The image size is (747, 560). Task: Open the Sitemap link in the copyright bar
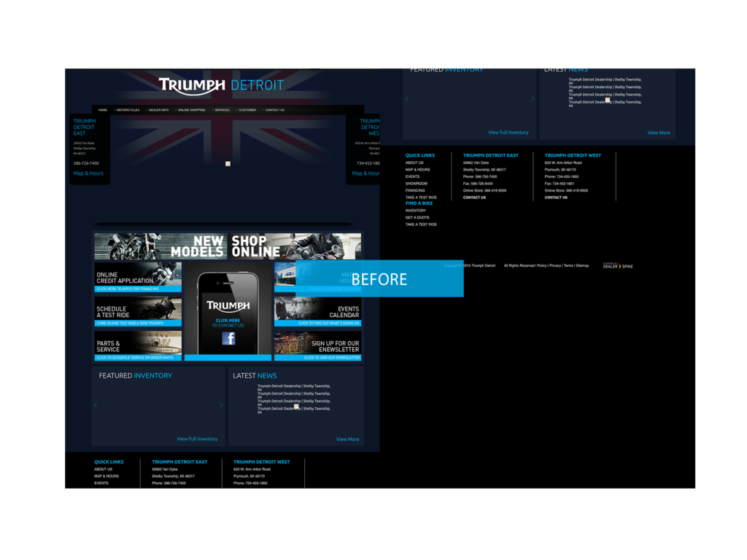coord(583,265)
